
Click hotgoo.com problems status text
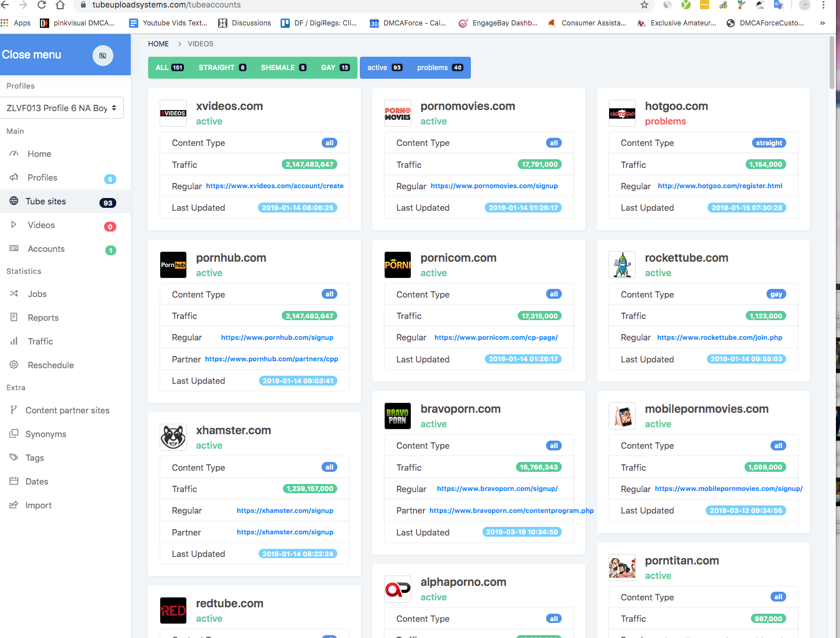pyautogui.click(x=665, y=122)
